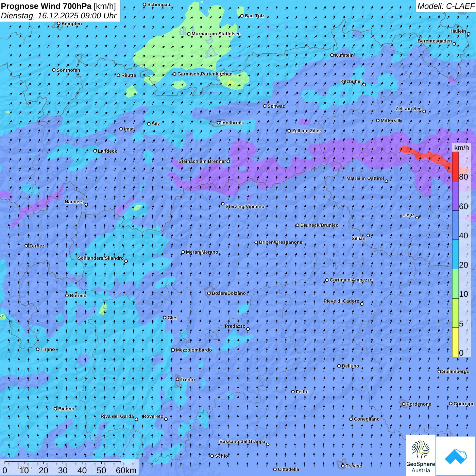Screen dimensions: 476x476
Task: Click the Bienno label
Action: tap(66, 409)
